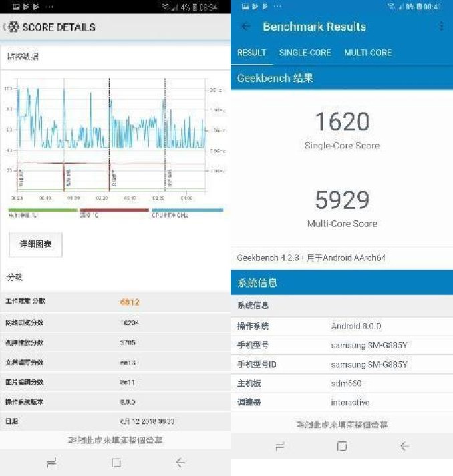This screenshot has width=453, height=476.
Task: Tap the 操作系统 label in system info
Action: click(253, 326)
